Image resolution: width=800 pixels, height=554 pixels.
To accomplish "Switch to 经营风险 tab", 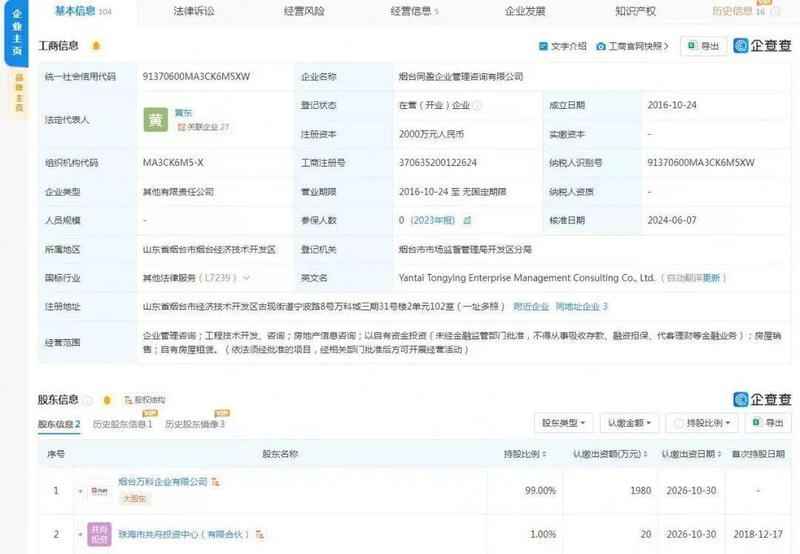I will [x=304, y=11].
